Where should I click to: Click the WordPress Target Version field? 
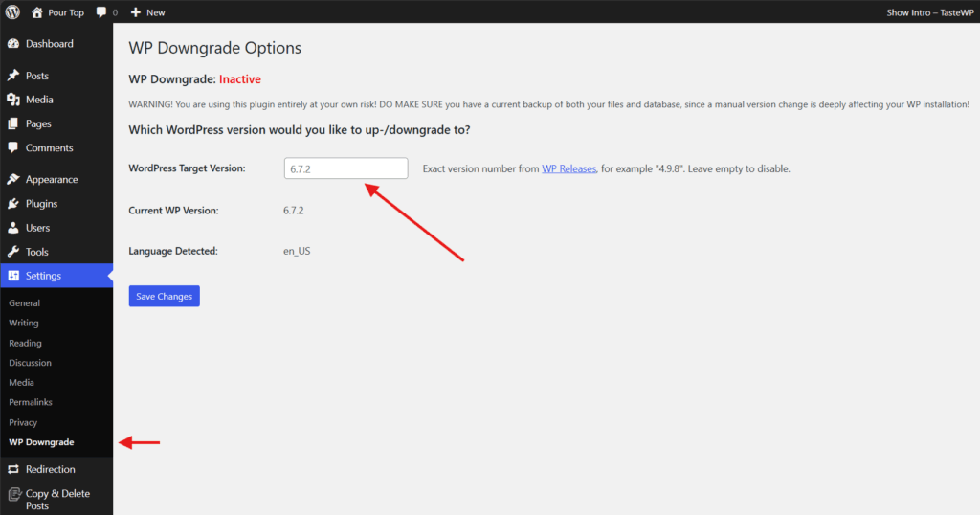pos(345,168)
